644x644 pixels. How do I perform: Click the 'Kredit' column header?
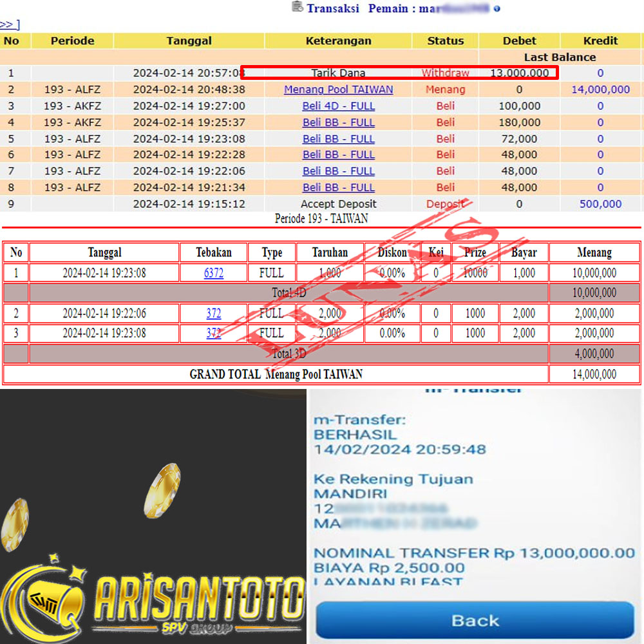600,41
